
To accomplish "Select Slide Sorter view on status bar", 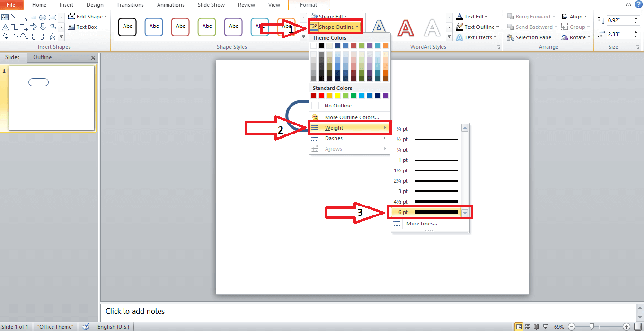I will [x=528, y=327].
